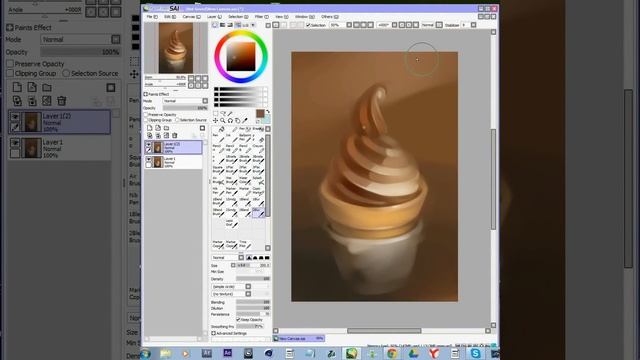This screenshot has height=360, width=640.
Task: Open the no texture brush texture dropdown
Action: click(x=248, y=294)
